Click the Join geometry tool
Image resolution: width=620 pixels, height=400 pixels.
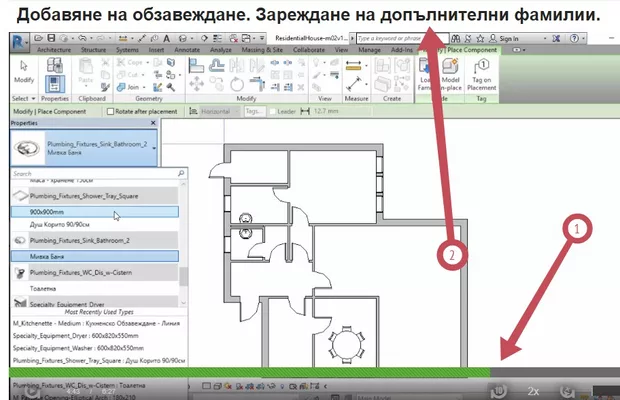(x=129, y=87)
